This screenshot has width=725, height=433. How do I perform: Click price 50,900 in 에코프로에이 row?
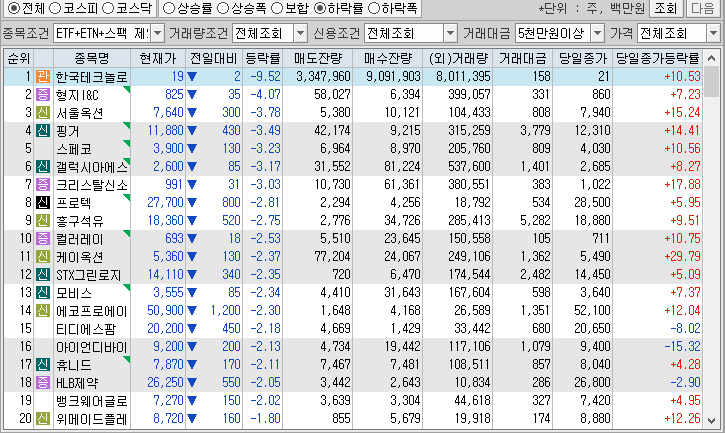point(166,310)
